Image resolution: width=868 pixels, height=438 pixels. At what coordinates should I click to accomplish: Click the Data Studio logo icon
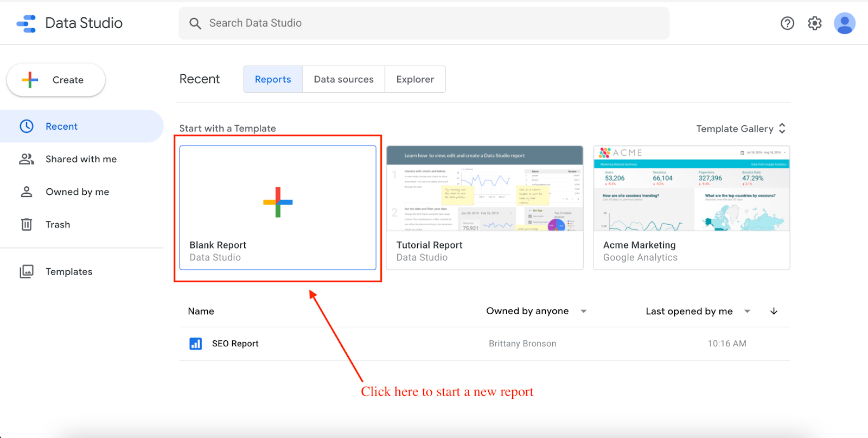tap(26, 23)
